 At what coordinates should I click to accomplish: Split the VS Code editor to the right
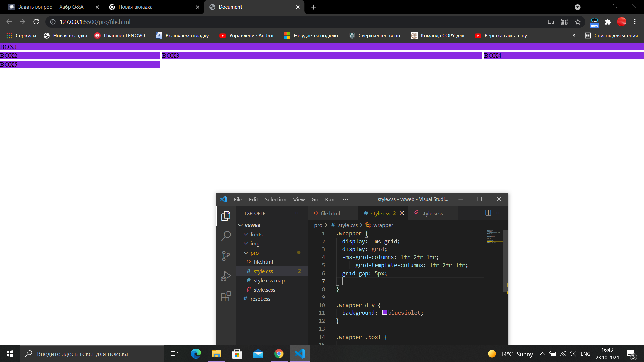click(488, 213)
